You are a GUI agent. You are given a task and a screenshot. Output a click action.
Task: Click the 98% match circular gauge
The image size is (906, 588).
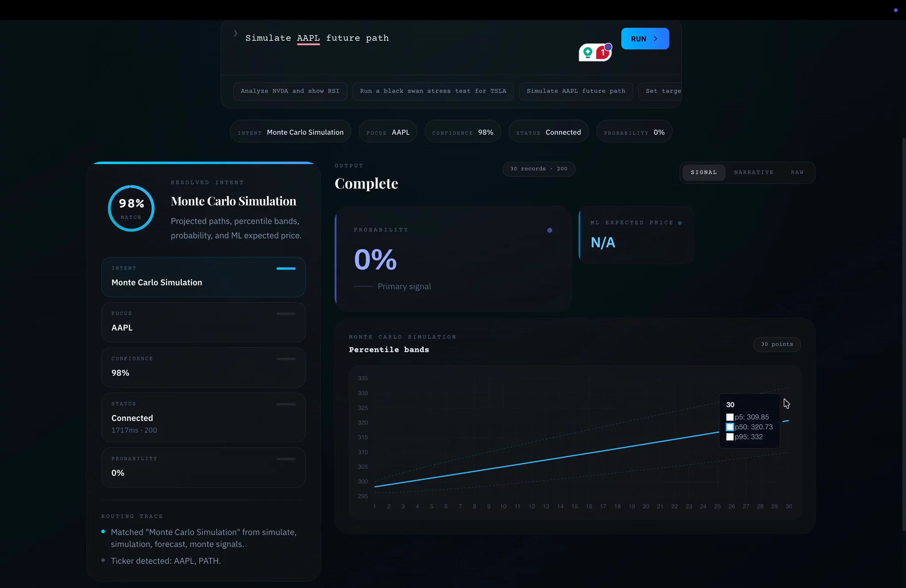[131, 208]
